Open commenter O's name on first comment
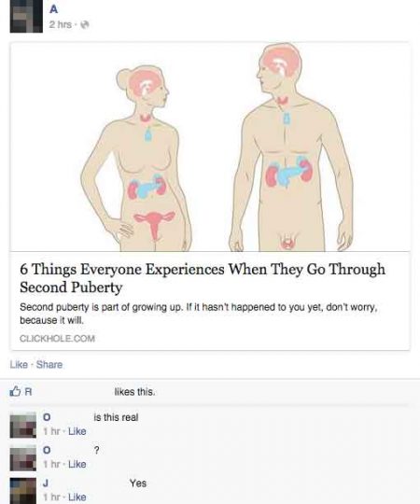The width and height of the screenshot is (420, 504). tap(47, 417)
